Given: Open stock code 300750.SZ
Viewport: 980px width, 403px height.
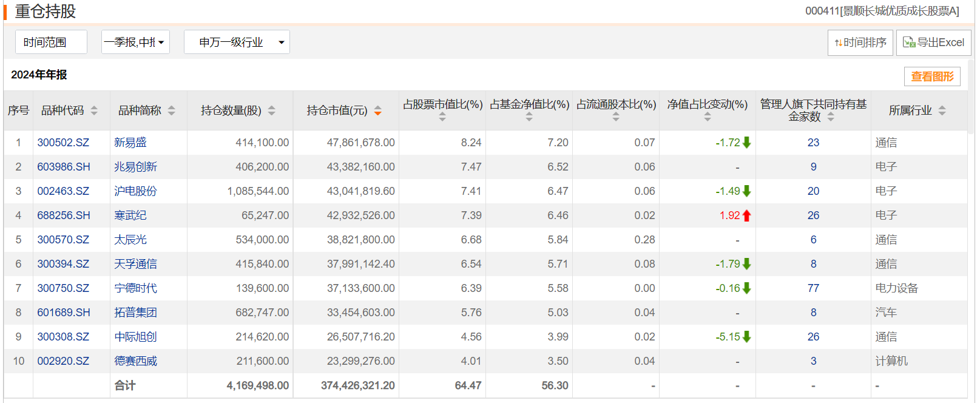Looking at the screenshot, I should pyautogui.click(x=63, y=288).
